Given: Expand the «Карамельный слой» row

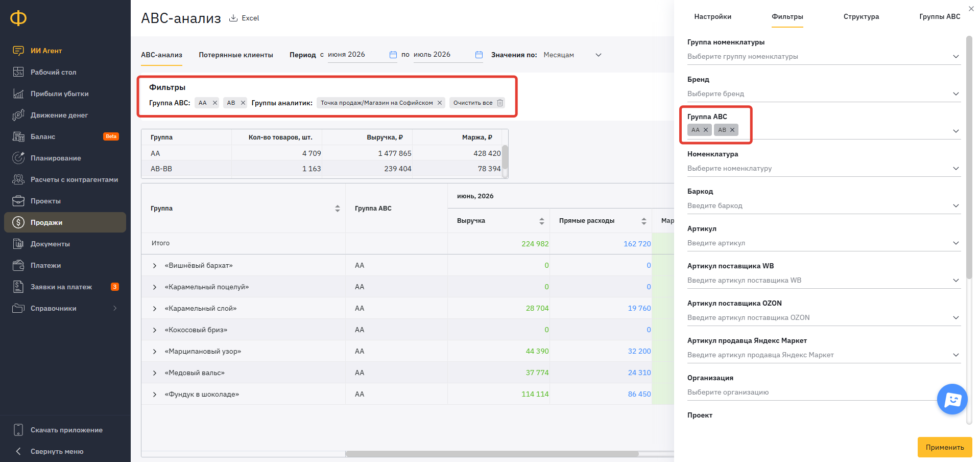Looking at the screenshot, I should click(155, 309).
